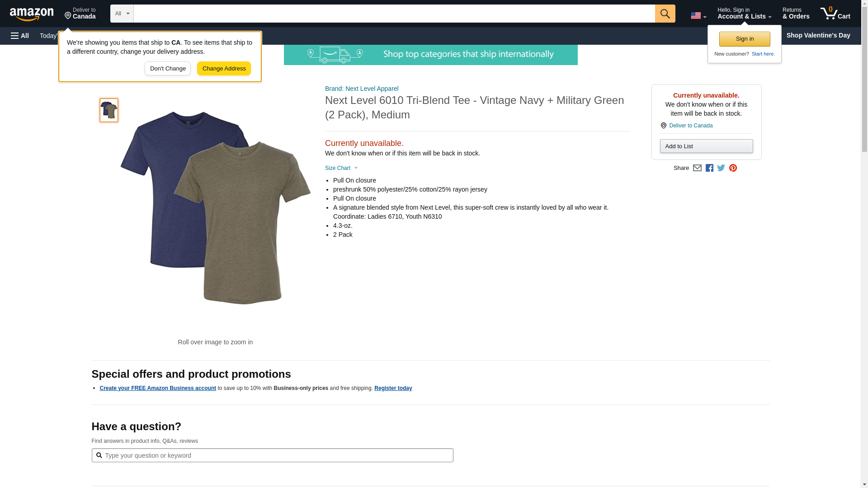
Task: Share product on Pinterest
Action: 733,168
